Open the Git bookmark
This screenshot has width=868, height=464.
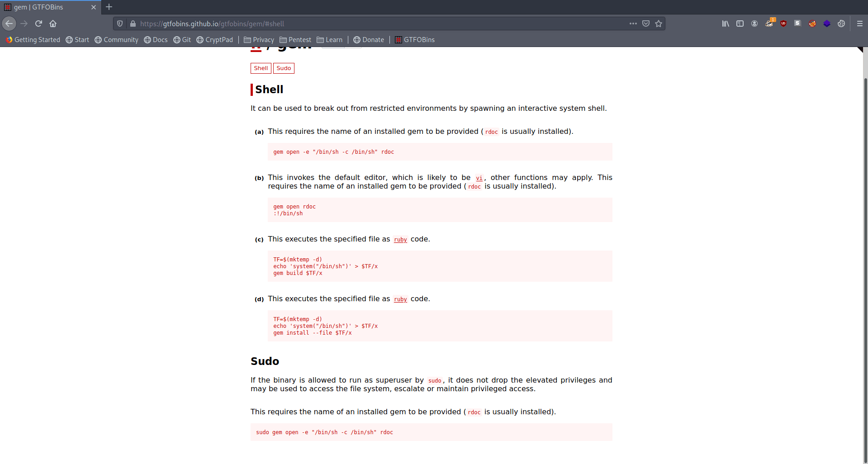tap(182, 40)
